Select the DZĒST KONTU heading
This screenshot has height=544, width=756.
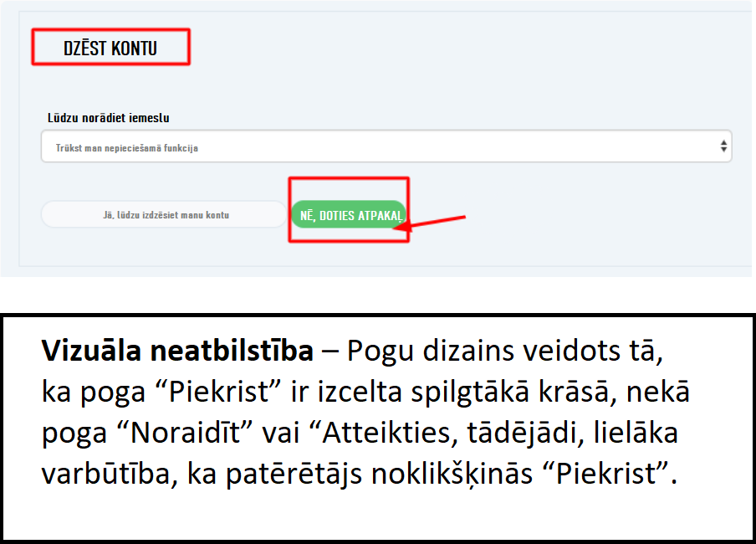110,48
